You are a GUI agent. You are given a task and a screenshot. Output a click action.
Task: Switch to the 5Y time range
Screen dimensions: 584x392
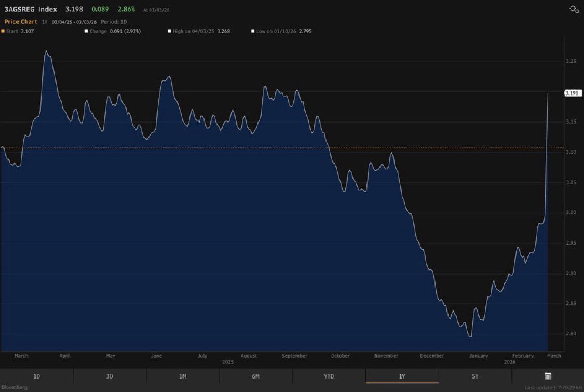click(x=475, y=376)
